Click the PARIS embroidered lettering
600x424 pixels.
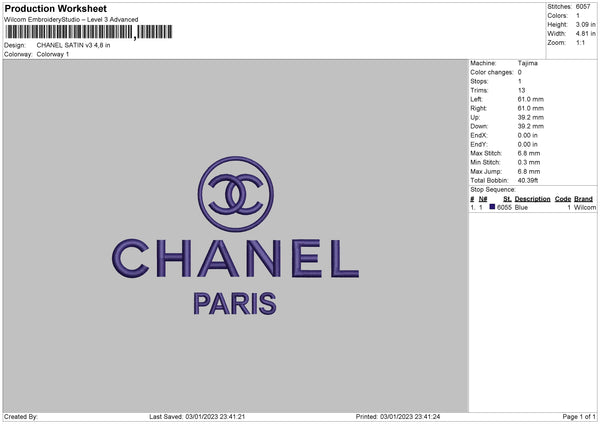coord(235,304)
